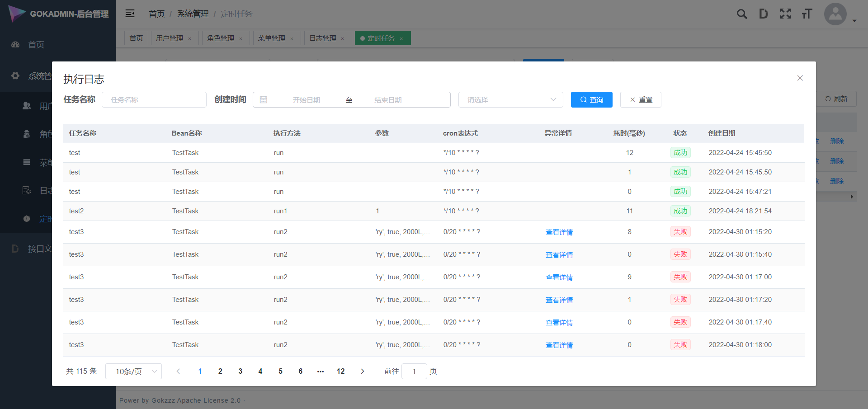The height and width of the screenshot is (409, 868).
Task: Switch to the 用户管理 tab
Action: pos(170,38)
